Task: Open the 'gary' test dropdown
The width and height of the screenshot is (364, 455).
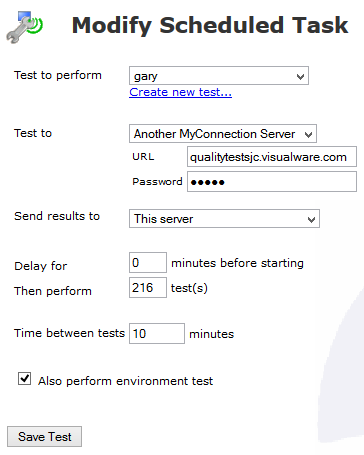Action: click(219, 76)
